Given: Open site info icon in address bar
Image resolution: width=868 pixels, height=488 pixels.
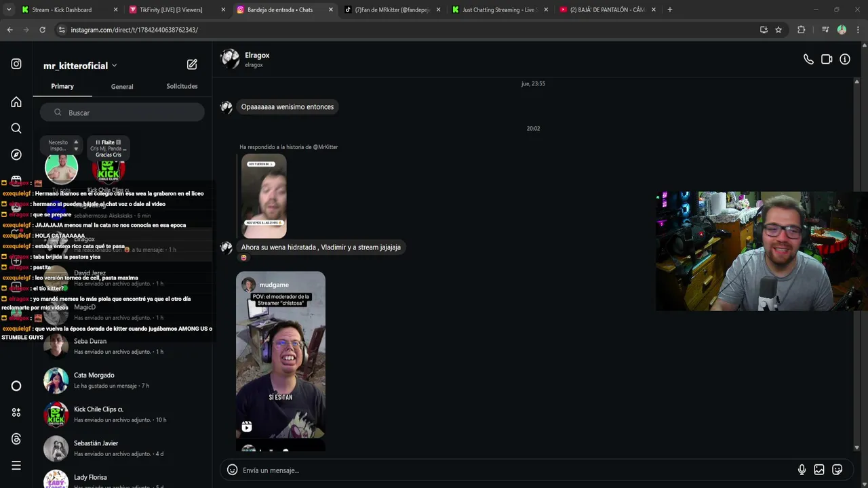Looking at the screenshot, I should coord(62,30).
